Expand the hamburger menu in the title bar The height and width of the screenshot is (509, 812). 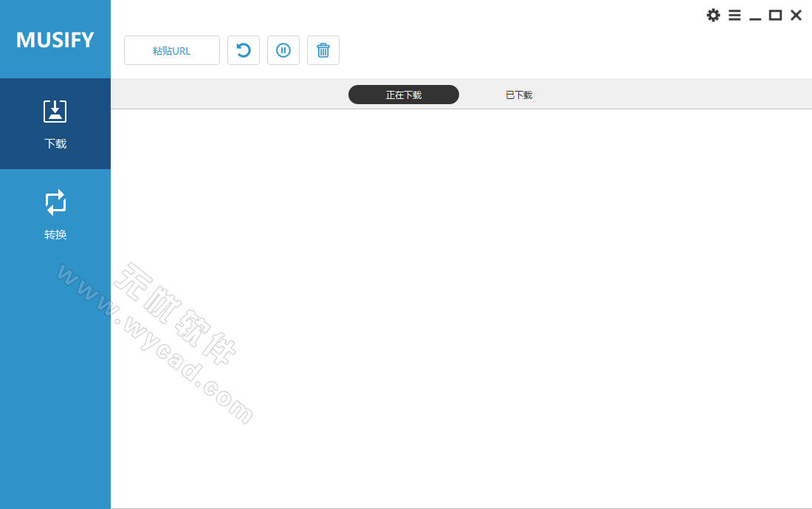734,15
